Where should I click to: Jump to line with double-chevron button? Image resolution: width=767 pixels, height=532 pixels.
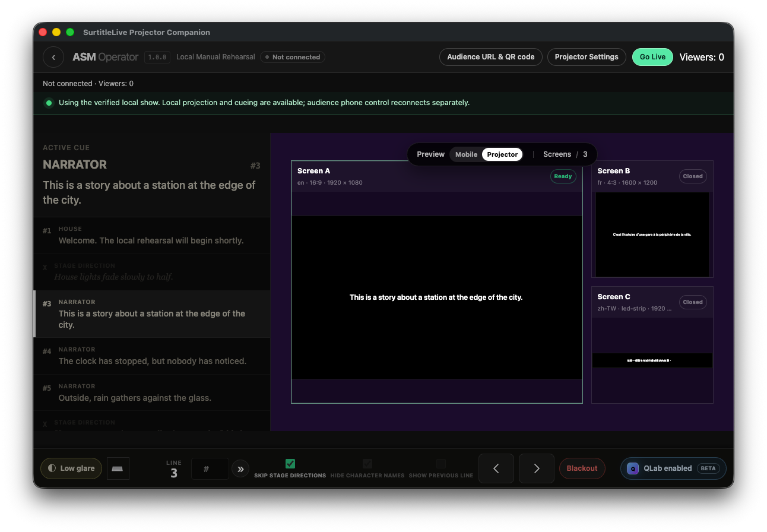[240, 469]
